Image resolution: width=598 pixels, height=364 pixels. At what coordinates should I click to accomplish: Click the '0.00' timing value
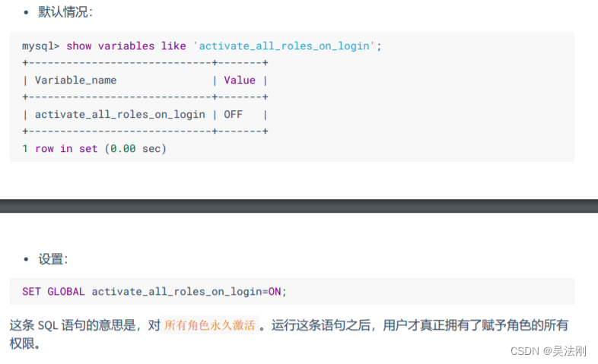pos(122,148)
